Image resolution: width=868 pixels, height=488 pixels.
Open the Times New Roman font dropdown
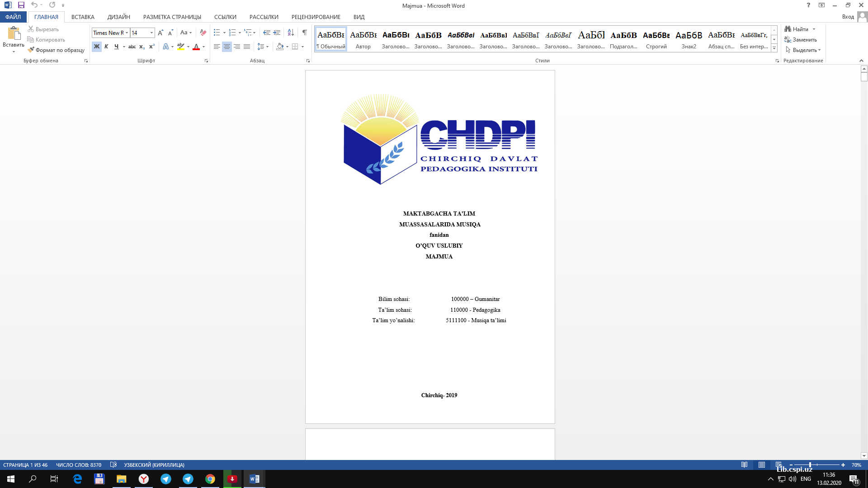(127, 33)
